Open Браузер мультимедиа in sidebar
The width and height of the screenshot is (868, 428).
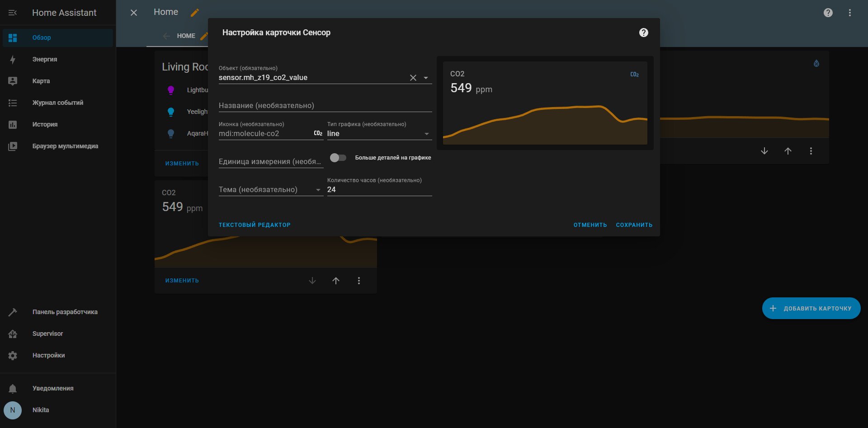(57, 146)
